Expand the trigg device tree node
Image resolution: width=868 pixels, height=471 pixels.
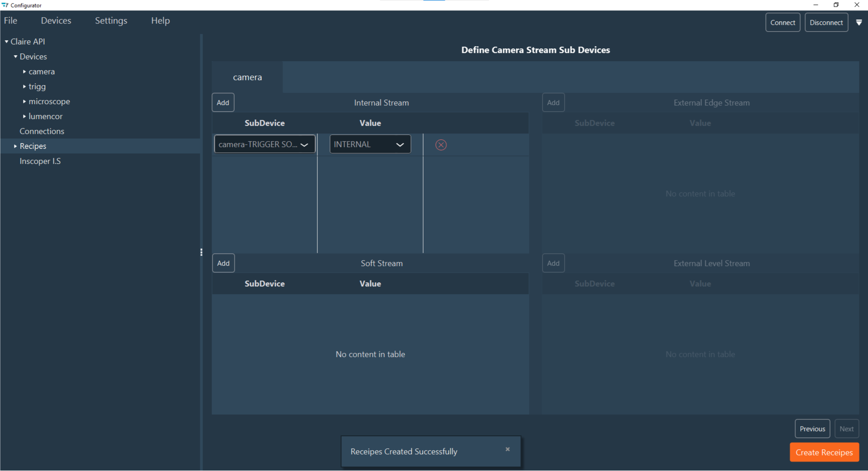(24, 86)
